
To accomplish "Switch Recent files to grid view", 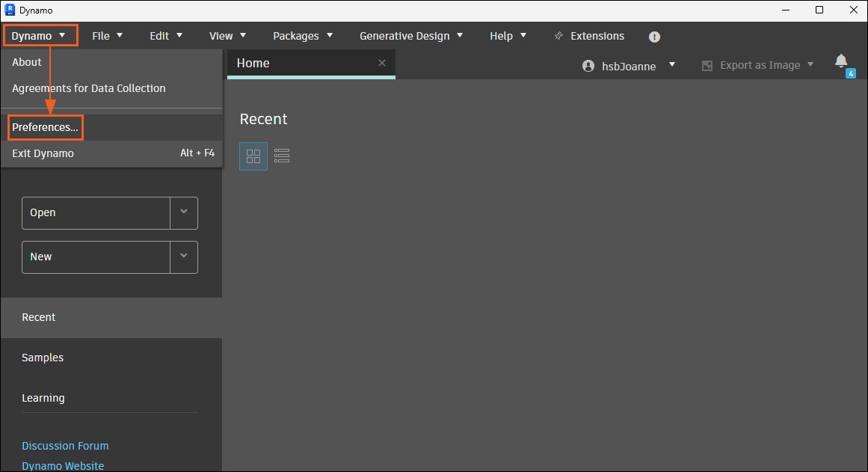I will tap(253, 156).
